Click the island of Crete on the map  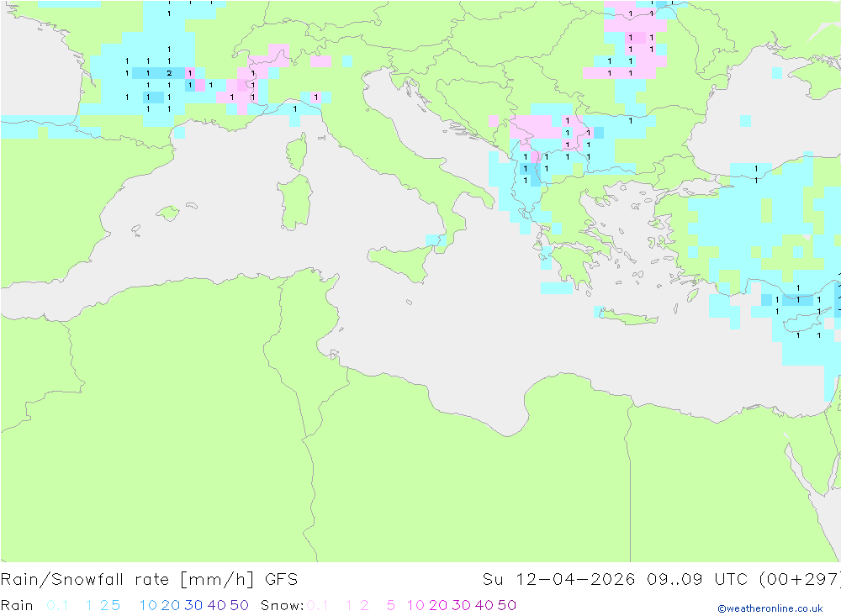click(628, 317)
